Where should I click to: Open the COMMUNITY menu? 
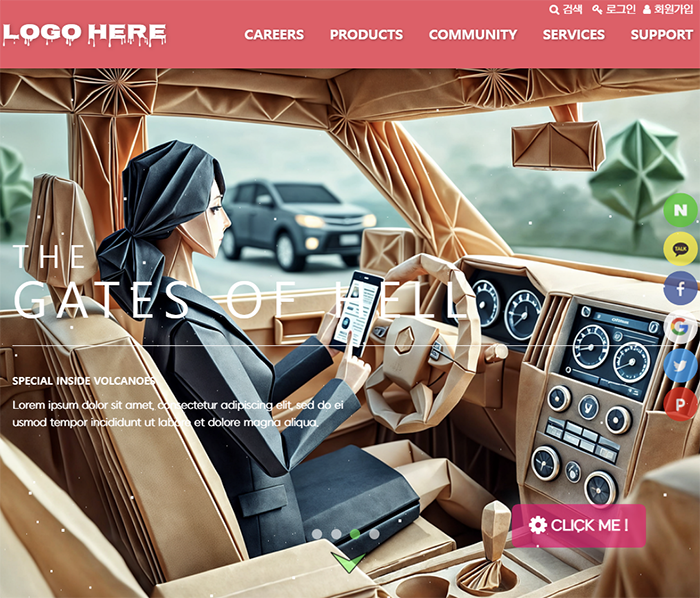[x=473, y=35]
